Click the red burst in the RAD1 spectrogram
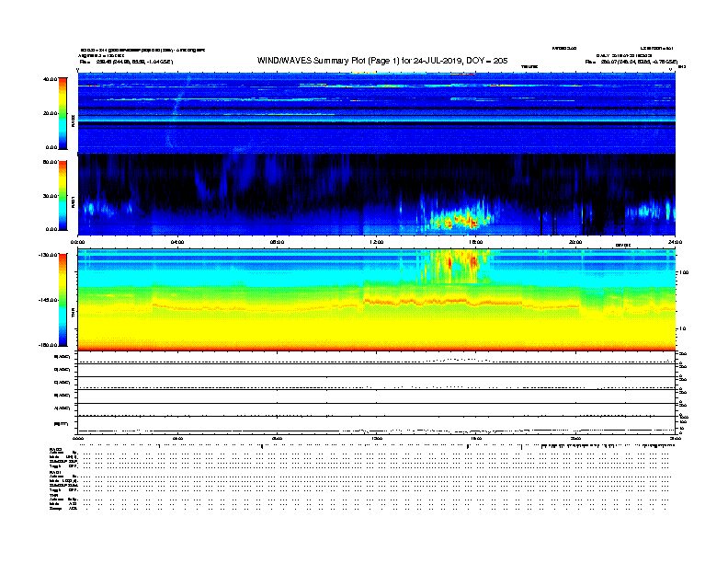This screenshot has height=563, width=728. [x=461, y=221]
